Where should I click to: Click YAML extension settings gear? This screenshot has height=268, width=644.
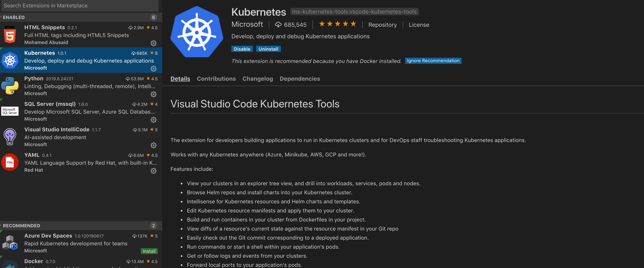154,171
